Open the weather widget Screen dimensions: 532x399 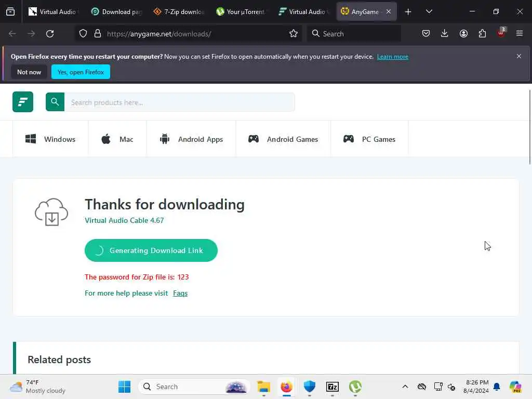pos(37,387)
